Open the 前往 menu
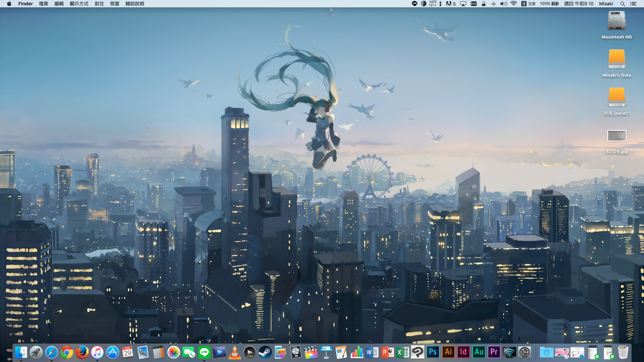The width and height of the screenshot is (644, 362). coord(99,4)
